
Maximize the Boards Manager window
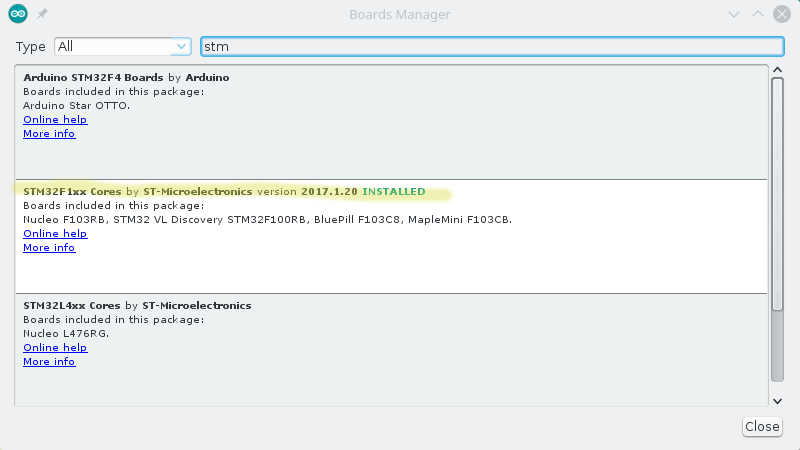coord(757,14)
